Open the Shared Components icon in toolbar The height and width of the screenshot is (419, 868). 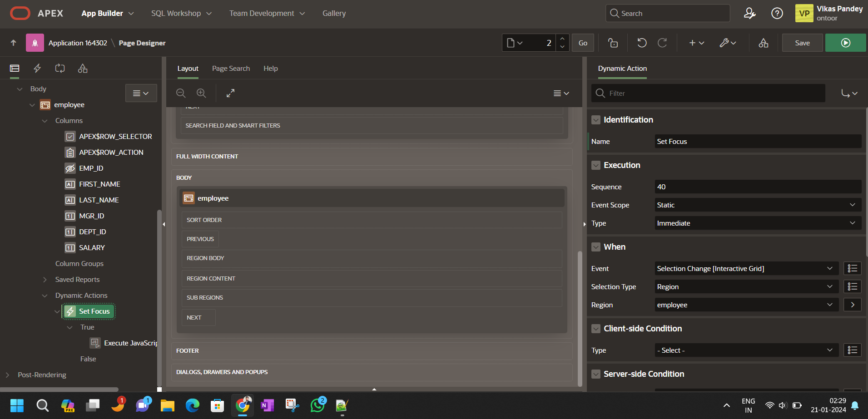(763, 43)
